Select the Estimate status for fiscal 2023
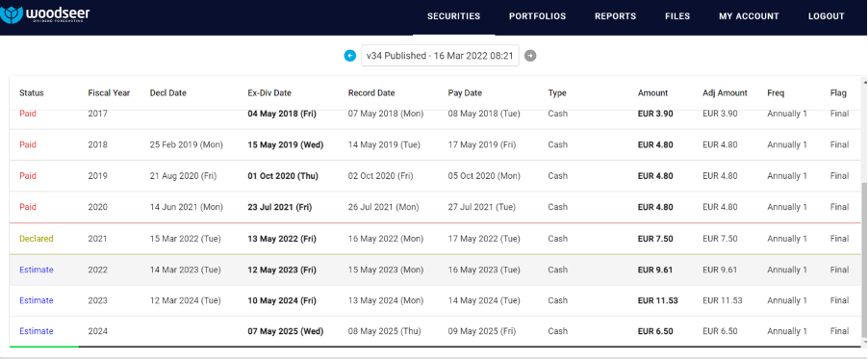 [x=37, y=300]
